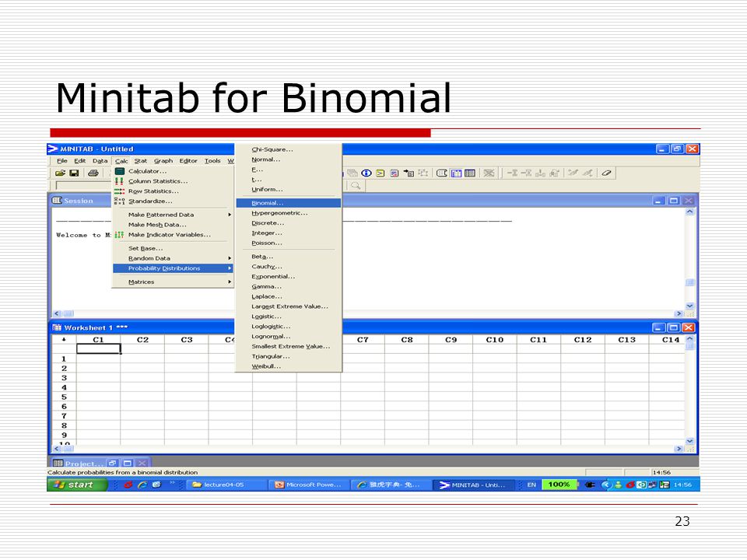
Task: Click the Save Project disk icon
Action: [x=74, y=173]
